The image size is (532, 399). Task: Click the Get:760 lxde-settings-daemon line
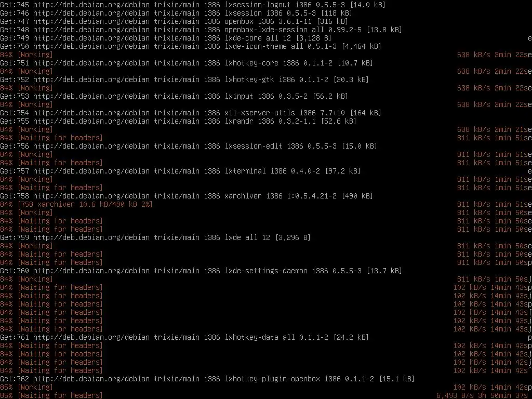pyautogui.click(x=201, y=271)
